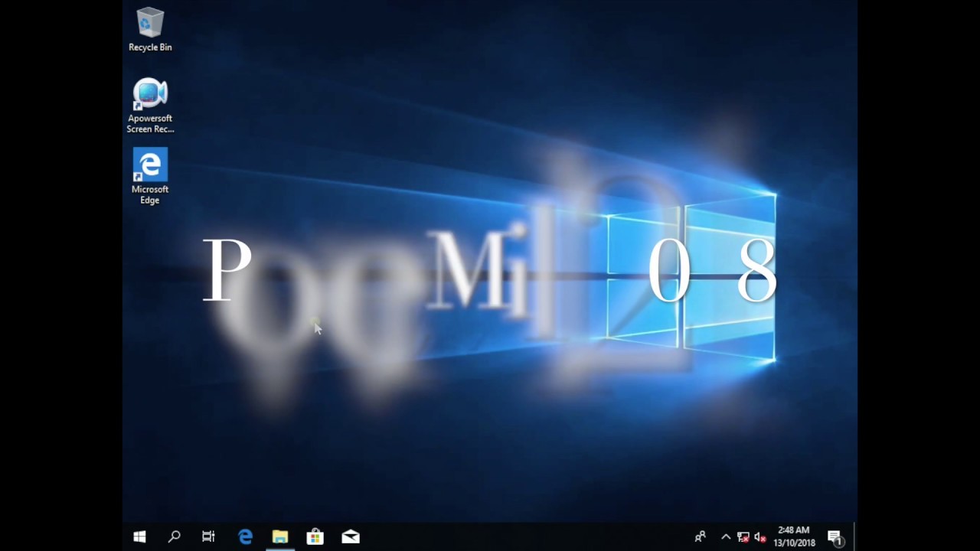Show hidden system tray icons
980x551 pixels.
(726, 537)
